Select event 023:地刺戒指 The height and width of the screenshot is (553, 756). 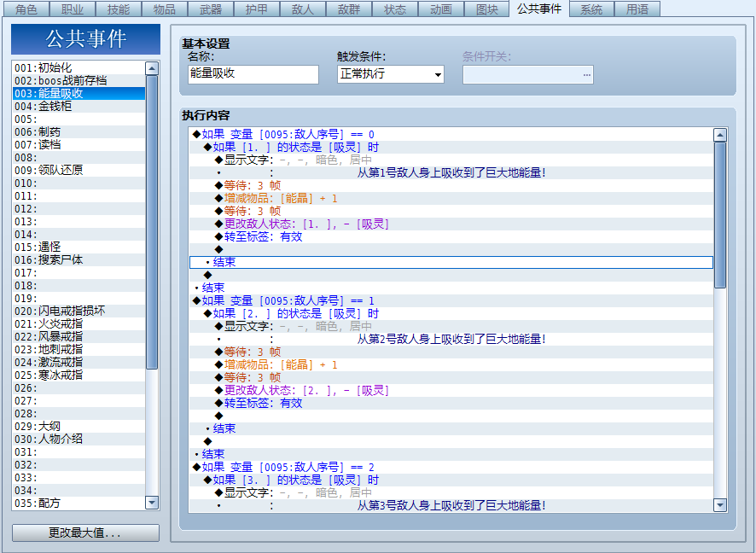[79, 350]
